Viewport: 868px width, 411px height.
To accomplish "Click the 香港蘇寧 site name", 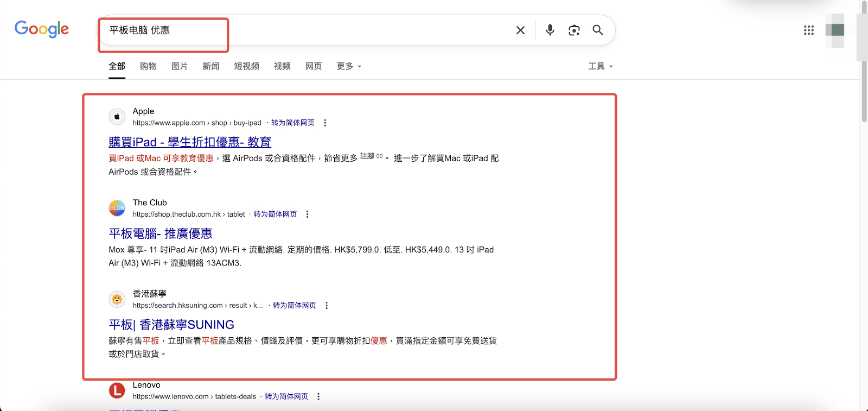I will click(149, 294).
